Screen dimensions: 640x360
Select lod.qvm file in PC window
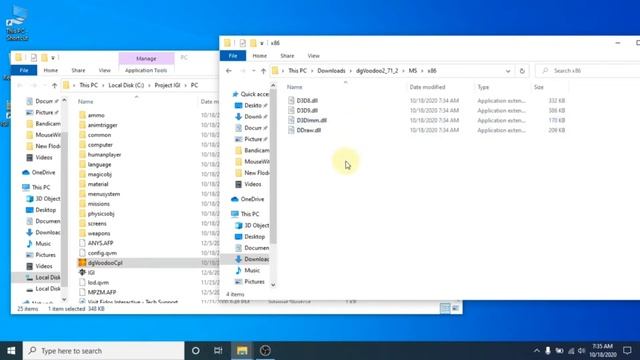tap(94, 282)
